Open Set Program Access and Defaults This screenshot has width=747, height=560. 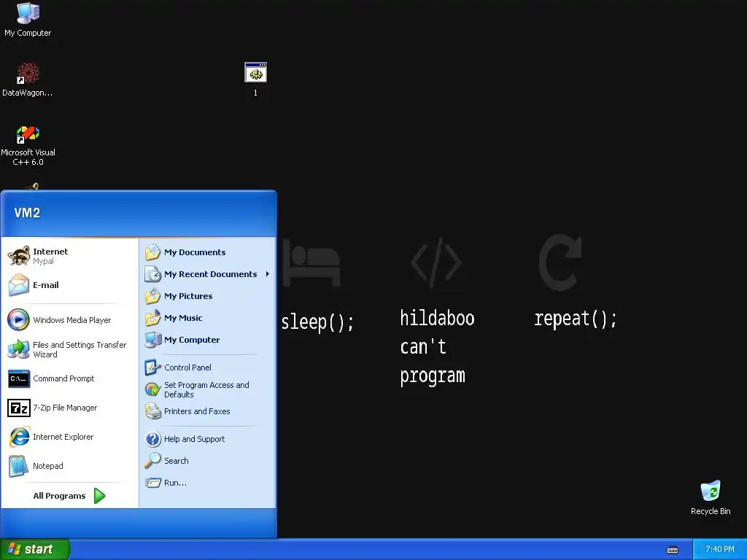pos(208,389)
